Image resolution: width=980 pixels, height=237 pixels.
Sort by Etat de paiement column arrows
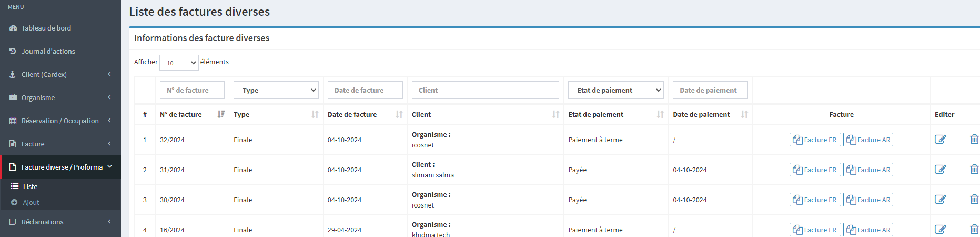[660, 114]
